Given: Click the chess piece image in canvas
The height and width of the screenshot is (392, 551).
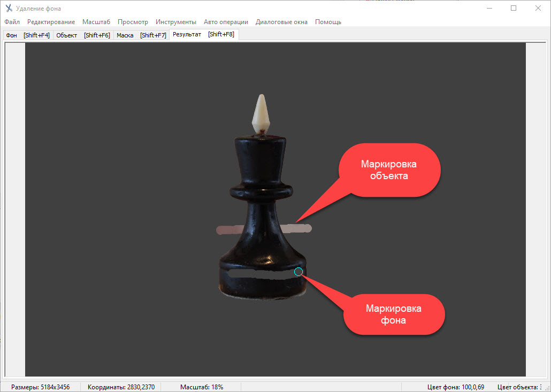Looking at the screenshot, I should (262, 197).
